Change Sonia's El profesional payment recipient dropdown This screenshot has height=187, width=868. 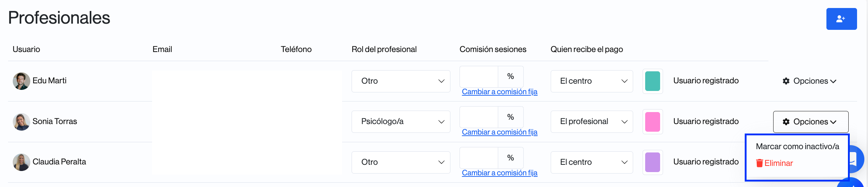point(591,122)
